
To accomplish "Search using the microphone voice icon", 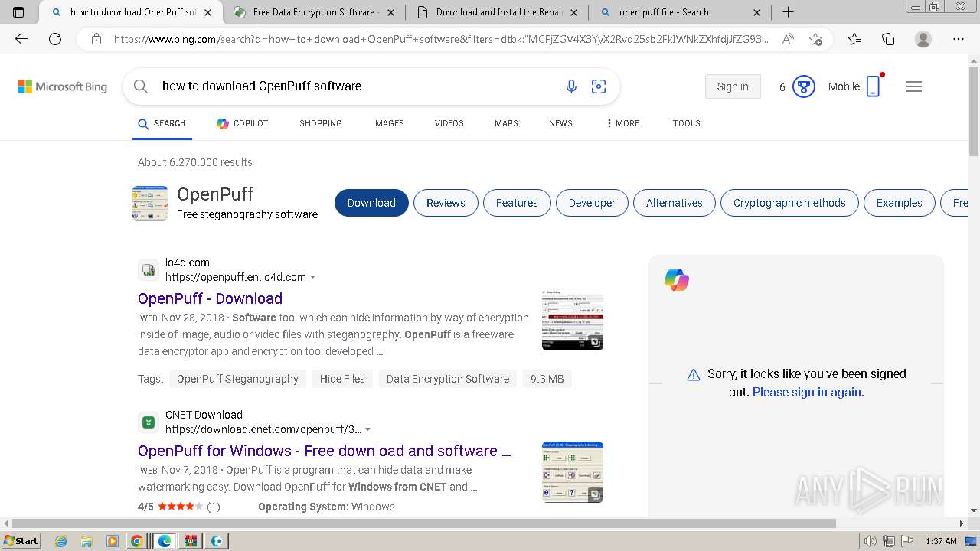I will [x=571, y=86].
